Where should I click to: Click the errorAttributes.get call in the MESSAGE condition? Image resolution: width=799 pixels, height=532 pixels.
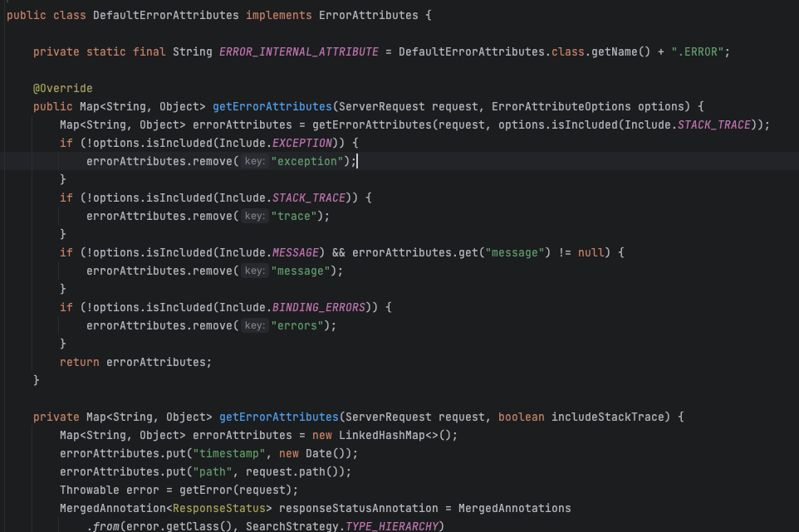[x=415, y=253]
